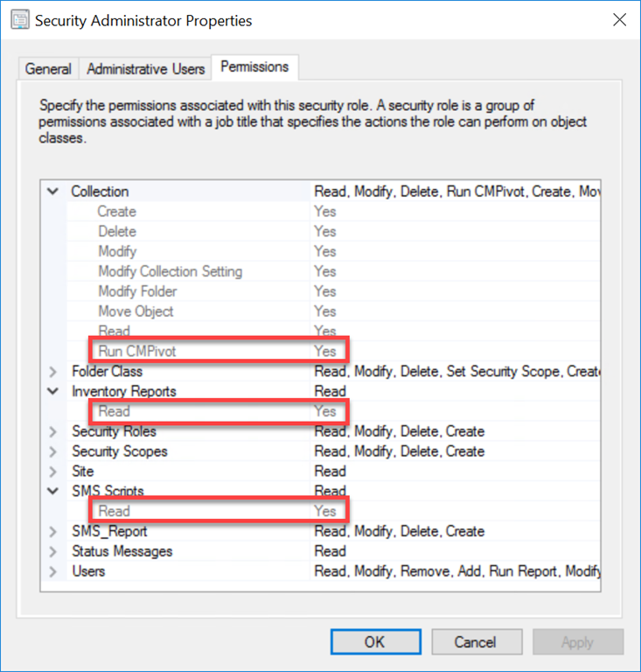Expand the Security Roles node

(53, 431)
